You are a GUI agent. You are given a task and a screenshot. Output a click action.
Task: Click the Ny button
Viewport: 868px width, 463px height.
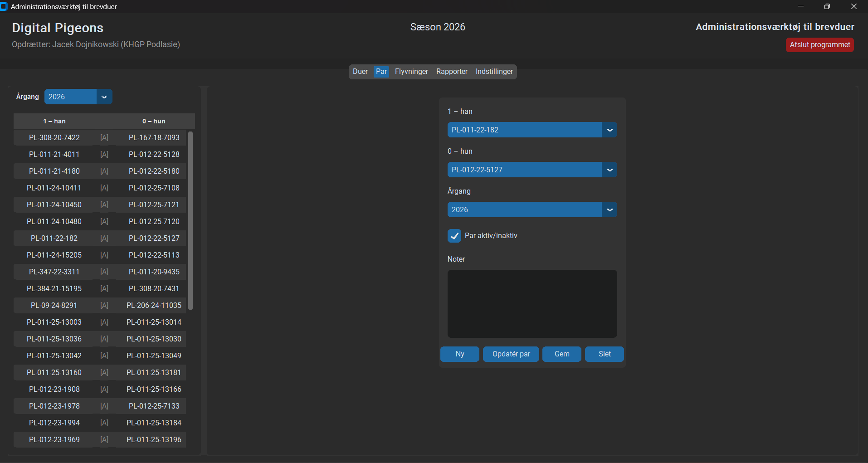pos(460,354)
